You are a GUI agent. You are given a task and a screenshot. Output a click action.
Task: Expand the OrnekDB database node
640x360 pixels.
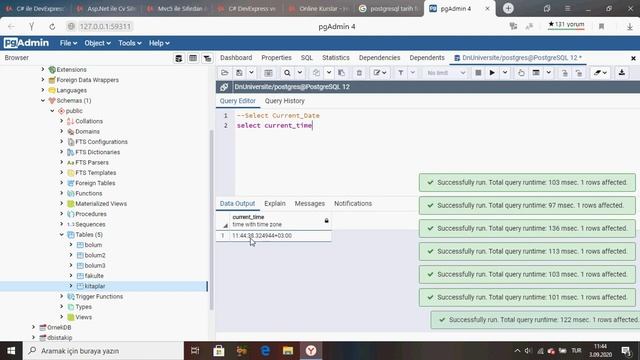pyautogui.click(x=33, y=327)
